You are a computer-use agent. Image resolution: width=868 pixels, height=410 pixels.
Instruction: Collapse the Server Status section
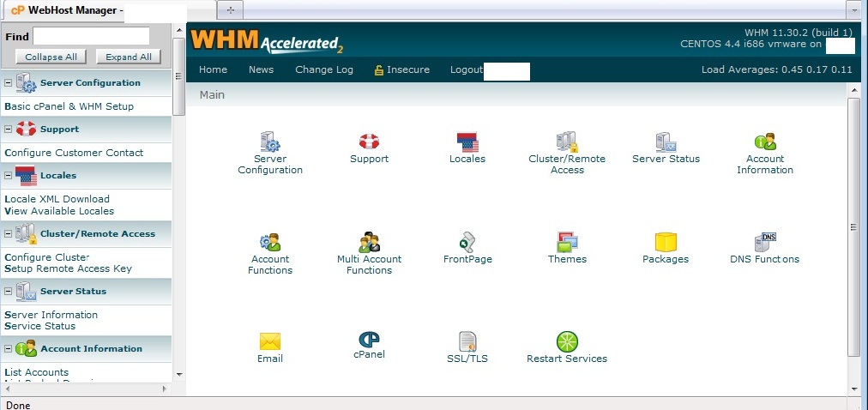(x=8, y=291)
